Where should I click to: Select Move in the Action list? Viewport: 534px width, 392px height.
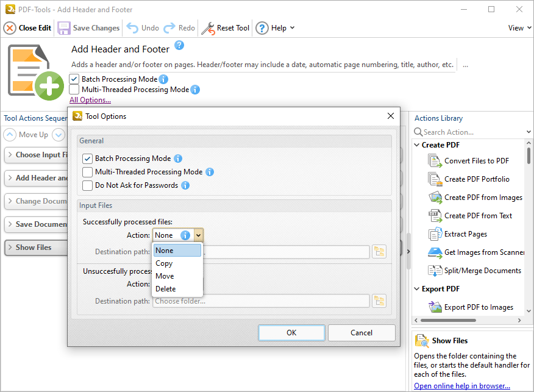click(x=177, y=276)
